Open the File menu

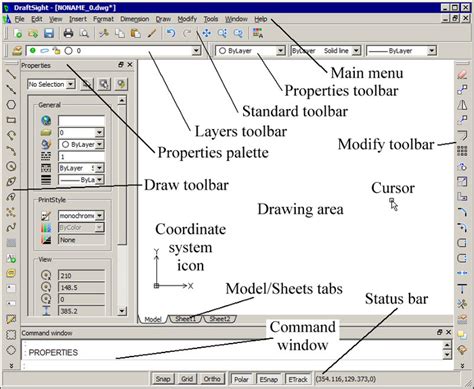[x=19, y=19]
